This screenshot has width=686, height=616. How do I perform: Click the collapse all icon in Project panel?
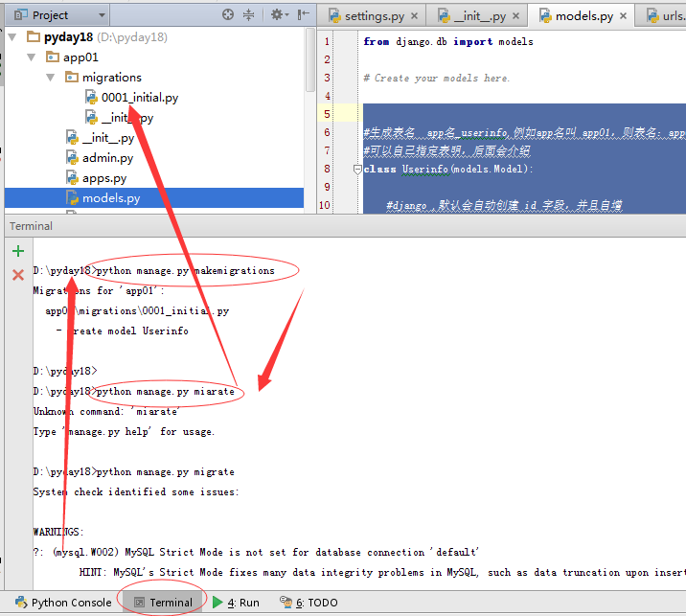249,15
